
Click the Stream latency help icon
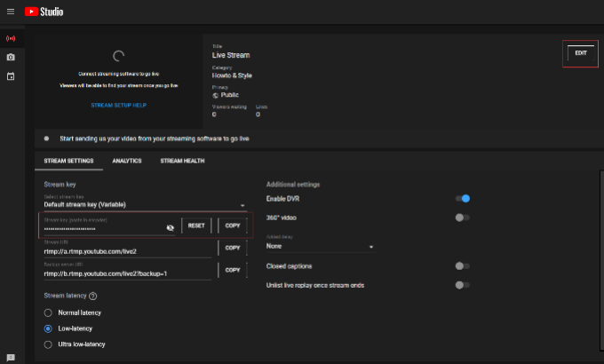click(x=93, y=296)
